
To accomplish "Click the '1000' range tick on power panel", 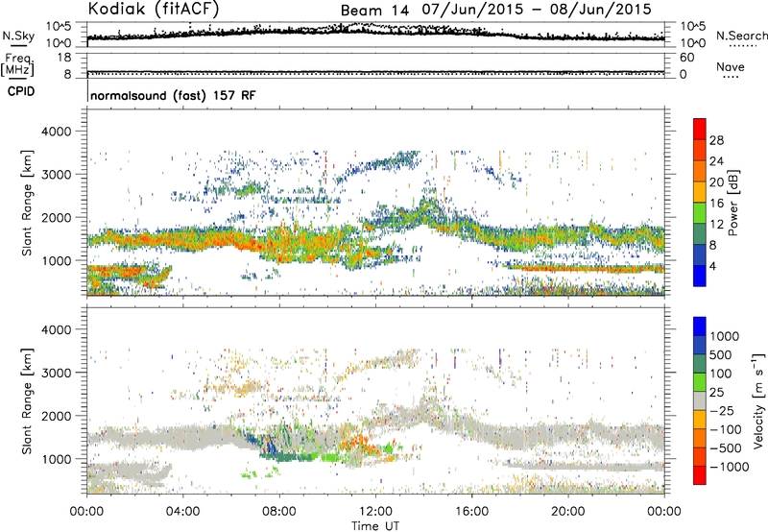I will point(56,260).
